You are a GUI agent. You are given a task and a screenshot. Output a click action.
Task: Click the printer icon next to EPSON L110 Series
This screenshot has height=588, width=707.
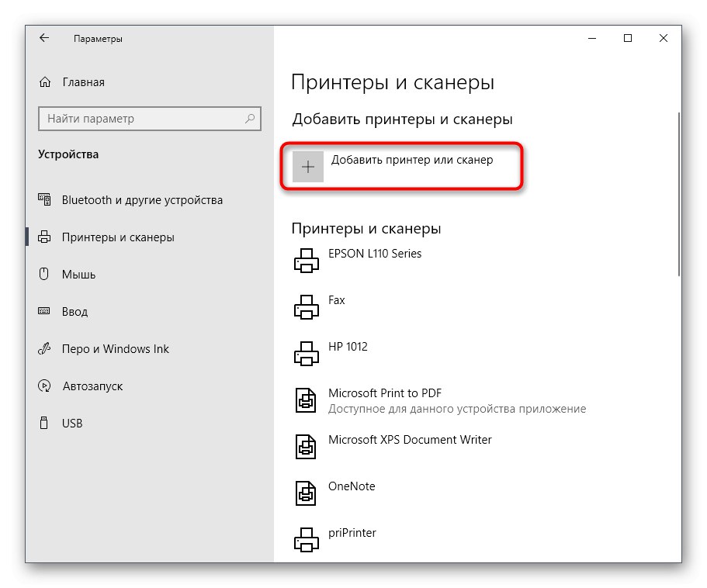click(x=306, y=261)
